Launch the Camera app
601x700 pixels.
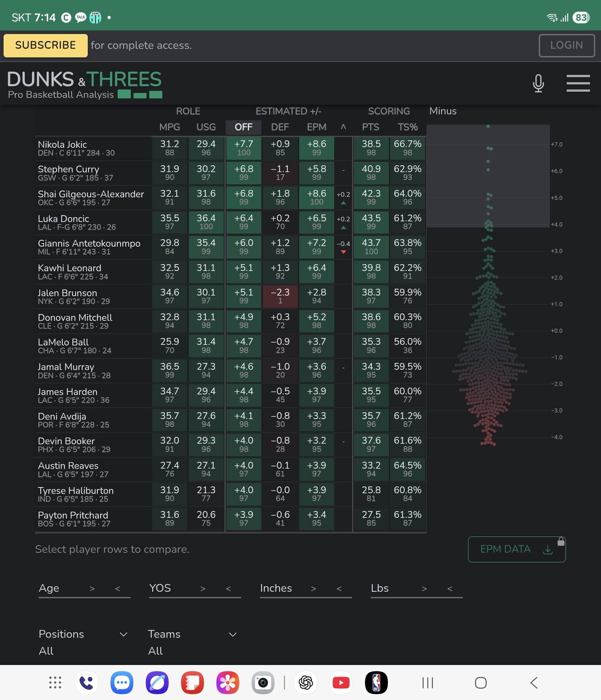pyautogui.click(x=263, y=682)
